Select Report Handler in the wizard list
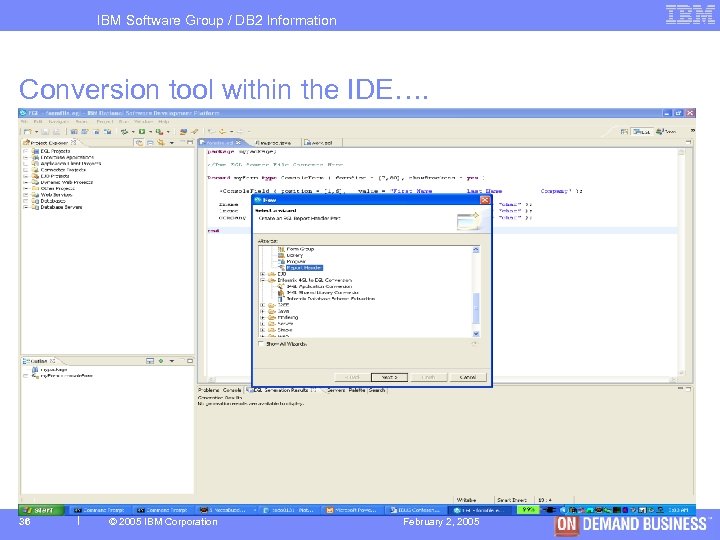720x540 pixels. 304,268
